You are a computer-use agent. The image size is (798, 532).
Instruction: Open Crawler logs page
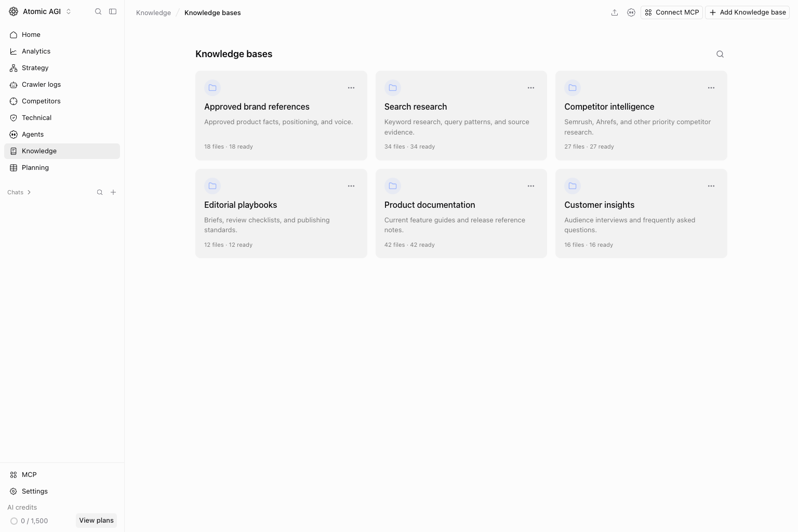click(62, 85)
